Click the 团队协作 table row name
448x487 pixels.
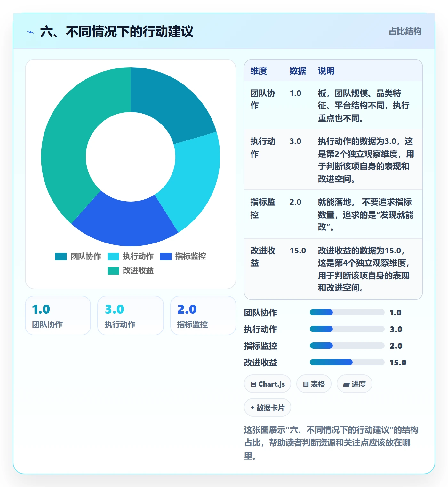click(x=263, y=99)
